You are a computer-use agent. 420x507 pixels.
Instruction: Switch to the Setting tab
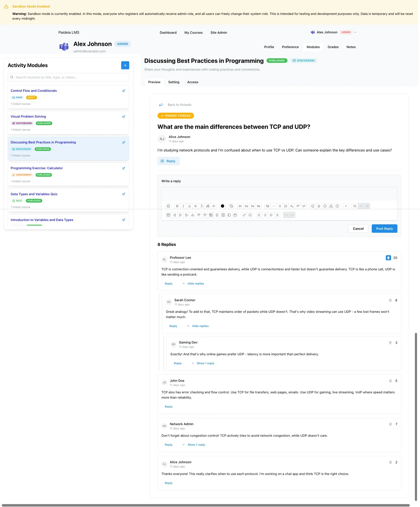[174, 82]
